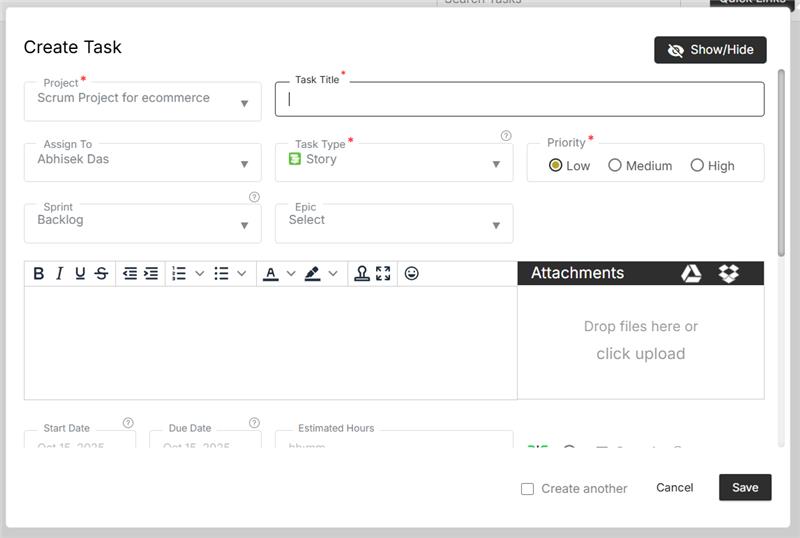Screen dimensions: 800x538
Task: Select the Medium priority radio button
Action: (615, 165)
